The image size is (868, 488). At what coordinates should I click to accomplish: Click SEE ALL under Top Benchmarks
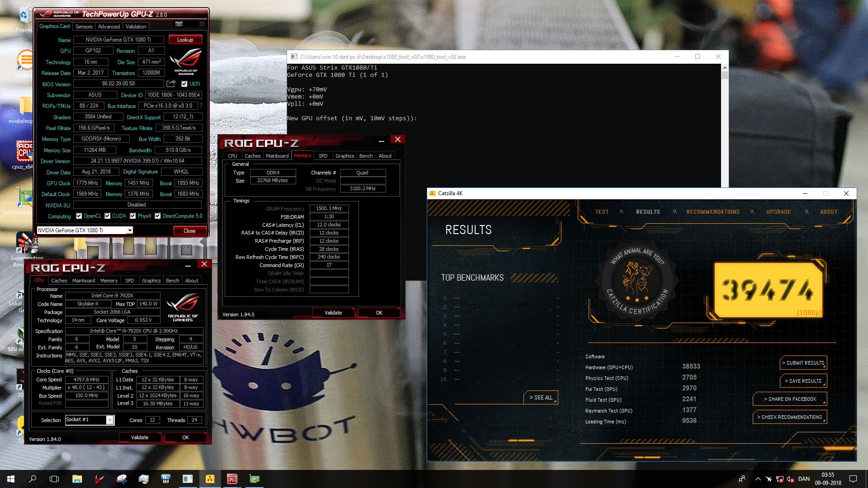[x=541, y=398]
